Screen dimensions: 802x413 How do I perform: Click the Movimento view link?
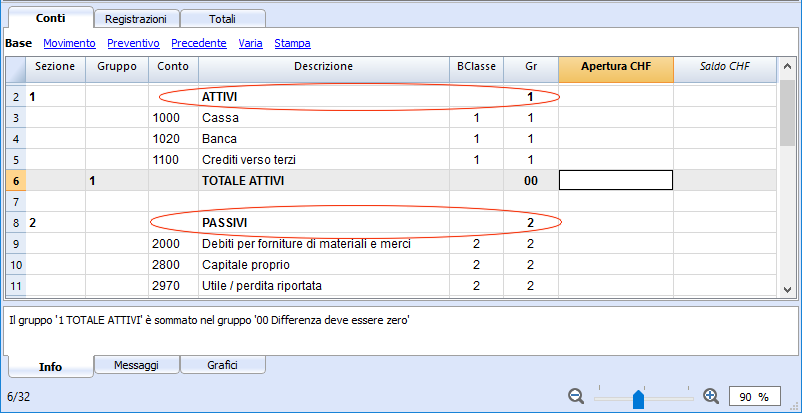coord(70,44)
